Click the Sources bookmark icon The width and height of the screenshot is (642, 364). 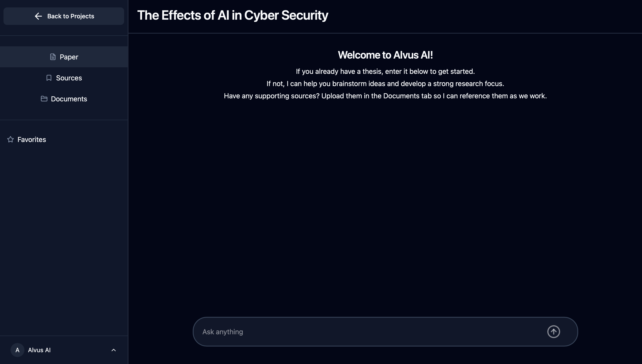[x=49, y=78]
